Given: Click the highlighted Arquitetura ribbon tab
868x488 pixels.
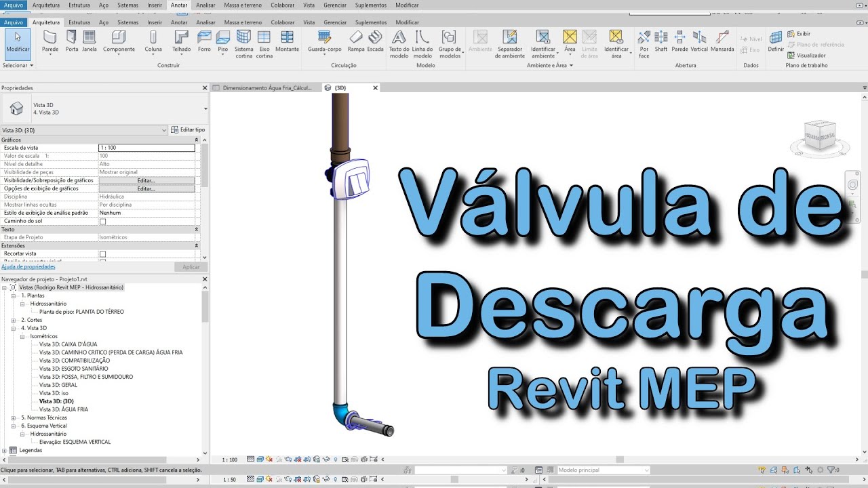Looking at the screenshot, I should click(x=46, y=22).
